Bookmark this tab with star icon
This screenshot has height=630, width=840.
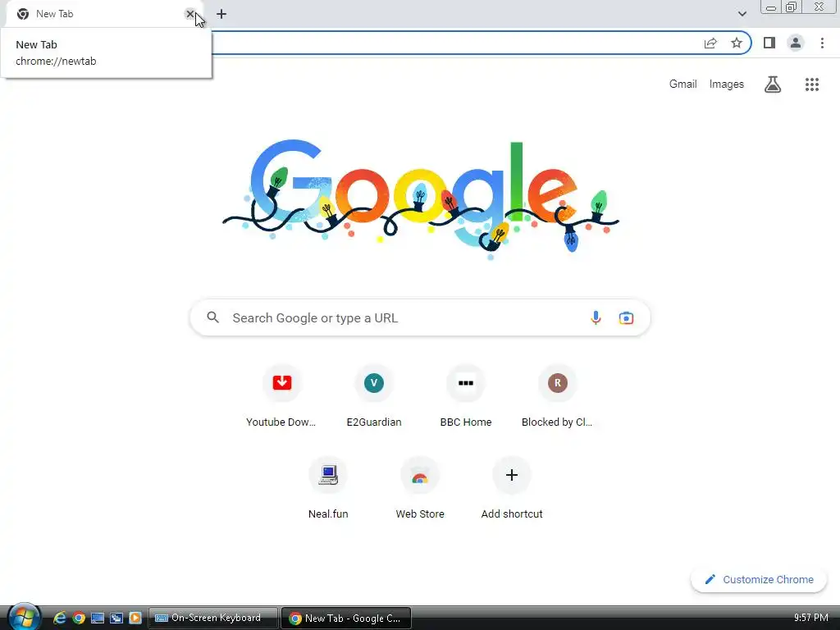737,43
